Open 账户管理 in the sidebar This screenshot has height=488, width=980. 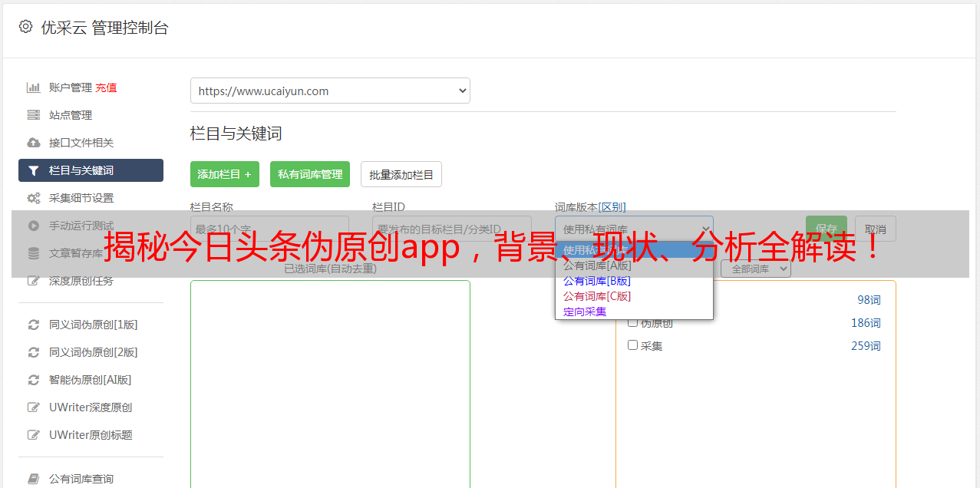(71, 87)
